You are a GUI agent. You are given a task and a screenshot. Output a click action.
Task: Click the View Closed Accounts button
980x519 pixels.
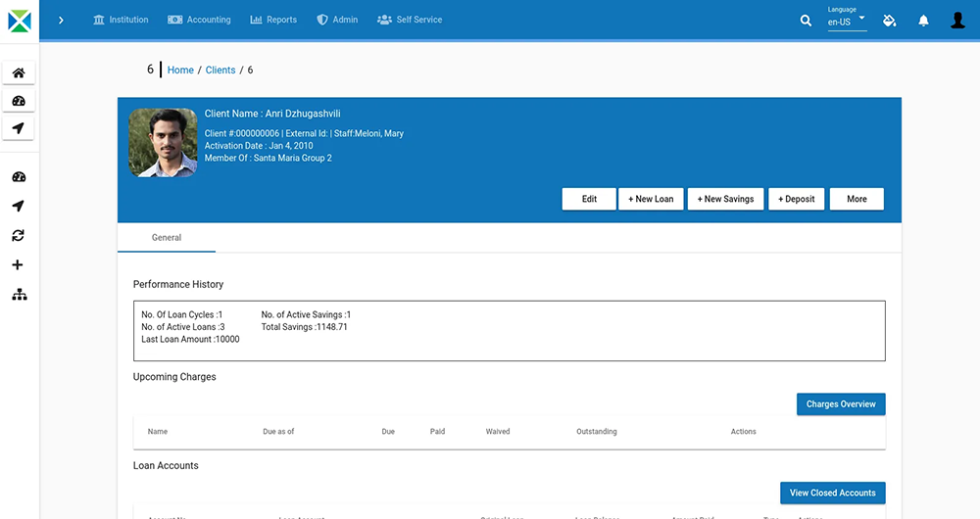pyautogui.click(x=832, y=493)
